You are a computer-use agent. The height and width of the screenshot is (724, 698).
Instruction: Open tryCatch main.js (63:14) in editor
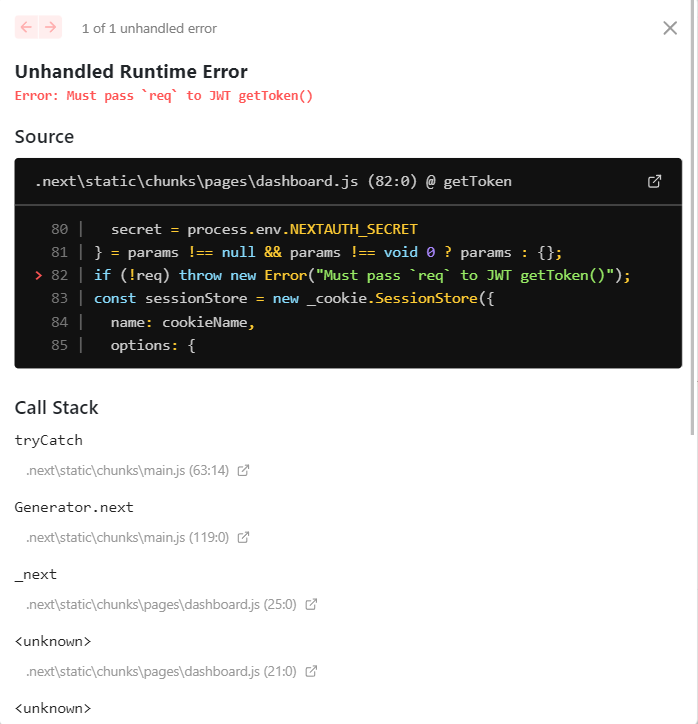243,471
